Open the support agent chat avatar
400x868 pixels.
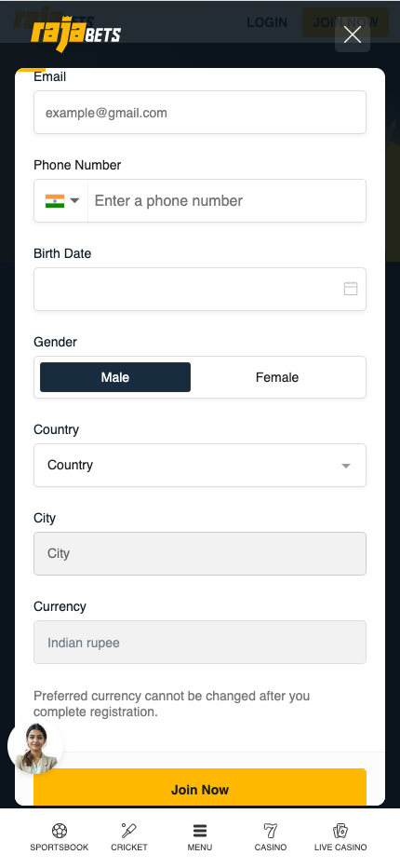(35, 747)
